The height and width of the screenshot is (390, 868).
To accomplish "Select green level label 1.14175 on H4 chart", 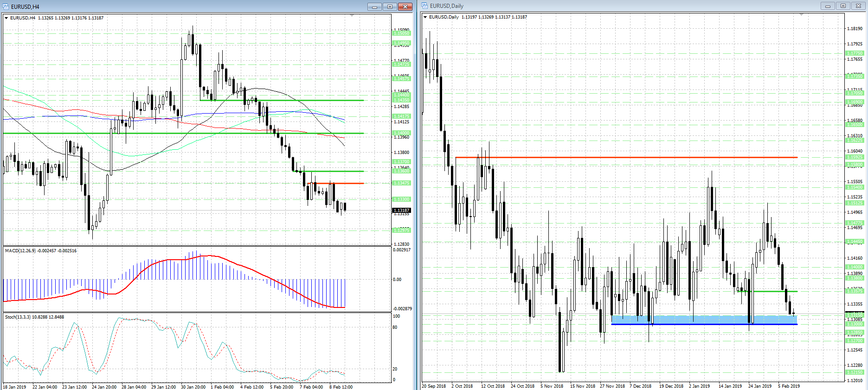I will click(x=402, y=116).
